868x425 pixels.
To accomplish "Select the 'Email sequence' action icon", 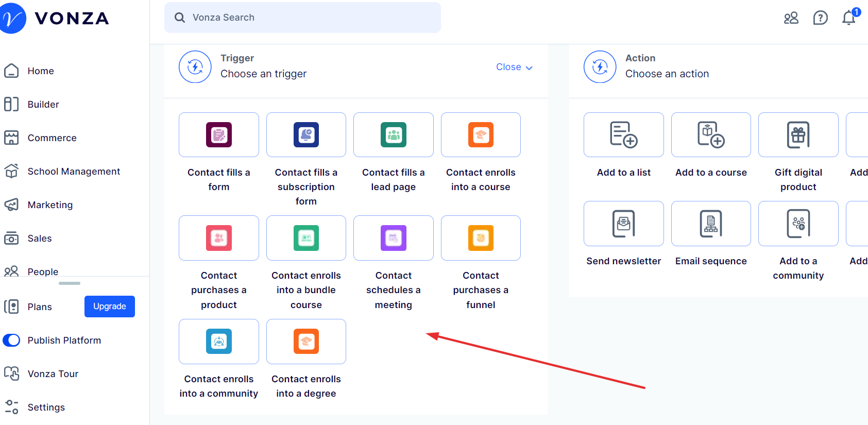I will tap(711, 224).
